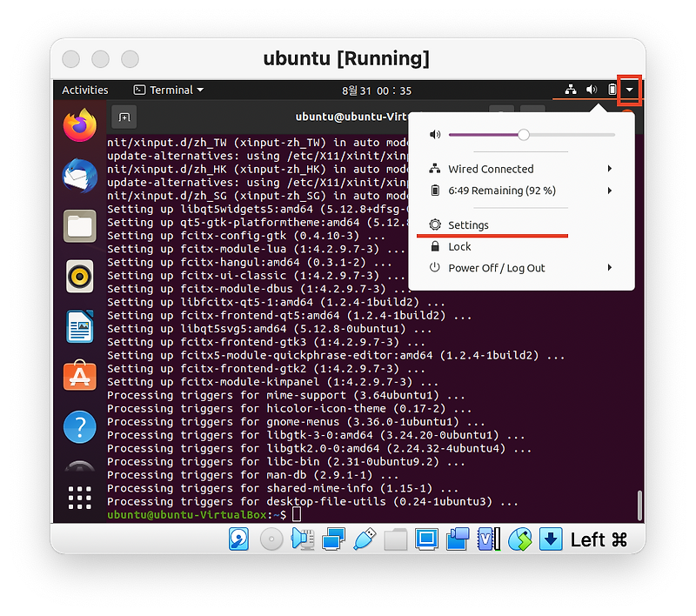696x616 pixels.
Task: Adjust the volume slider
Action: click(x=523, y=135)
